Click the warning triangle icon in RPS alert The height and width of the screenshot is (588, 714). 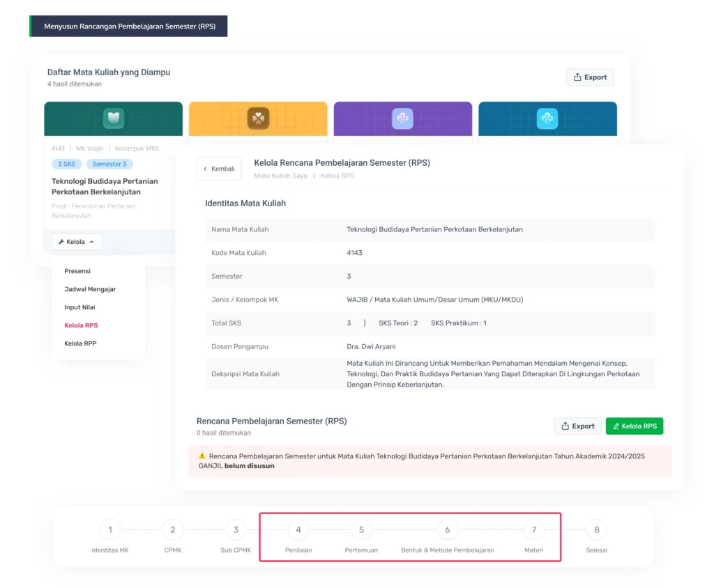[202, 456]
